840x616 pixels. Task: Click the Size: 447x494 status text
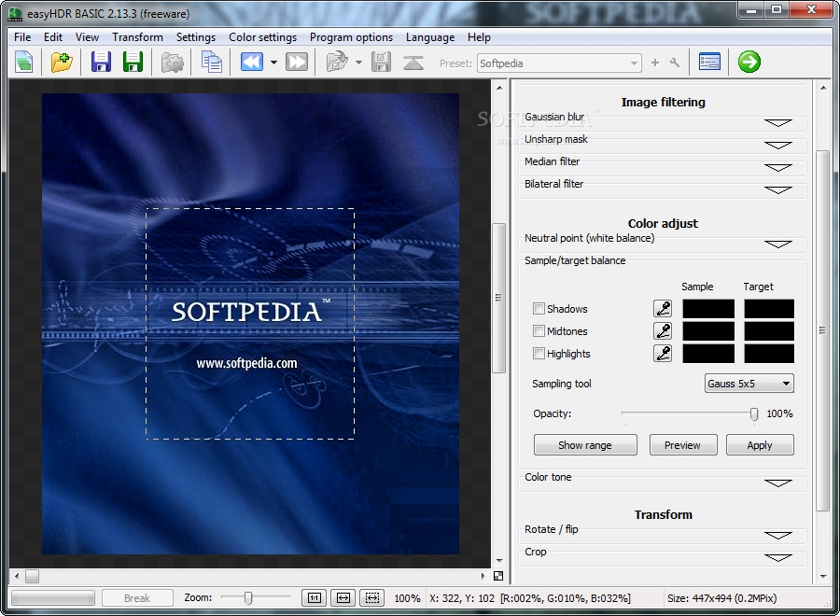[721, 597]
